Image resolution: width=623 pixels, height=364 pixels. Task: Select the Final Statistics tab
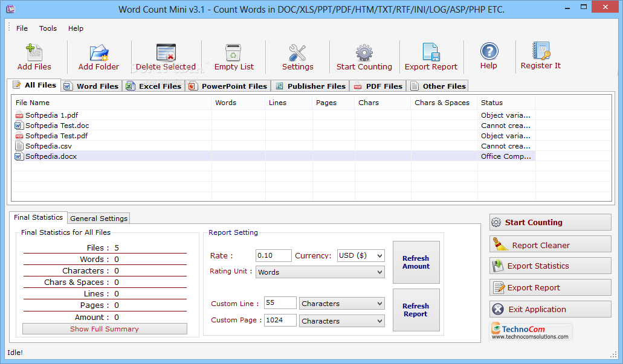(38, 217)
